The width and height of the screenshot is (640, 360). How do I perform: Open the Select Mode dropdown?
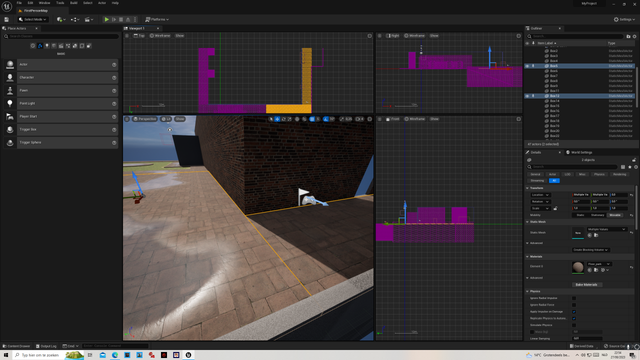pyautogui.click(x=32, y=19)
